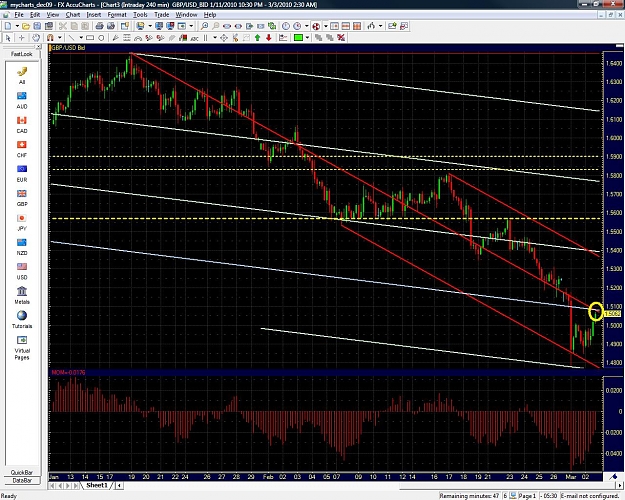This screenshot has height=500, width=625.
Task: Select the arrow pointer tool
Action: pyautogui.click(x=8, y=38)
